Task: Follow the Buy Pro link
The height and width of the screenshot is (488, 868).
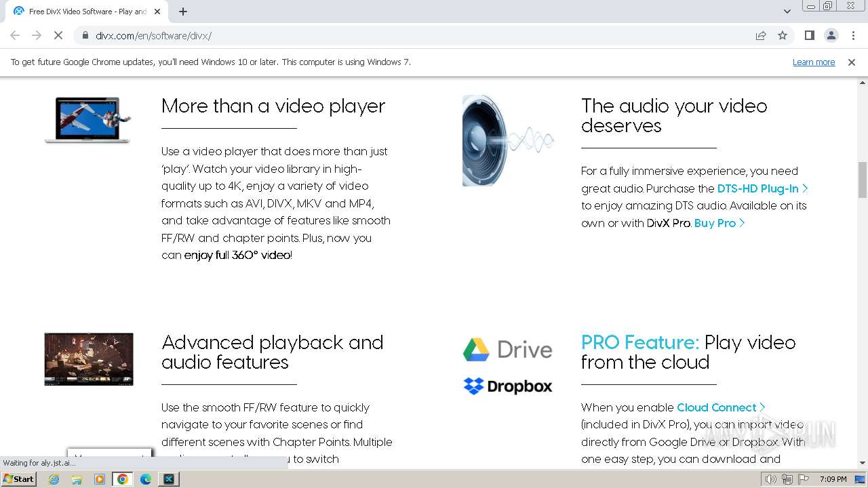Action: (x=719, y=223)
